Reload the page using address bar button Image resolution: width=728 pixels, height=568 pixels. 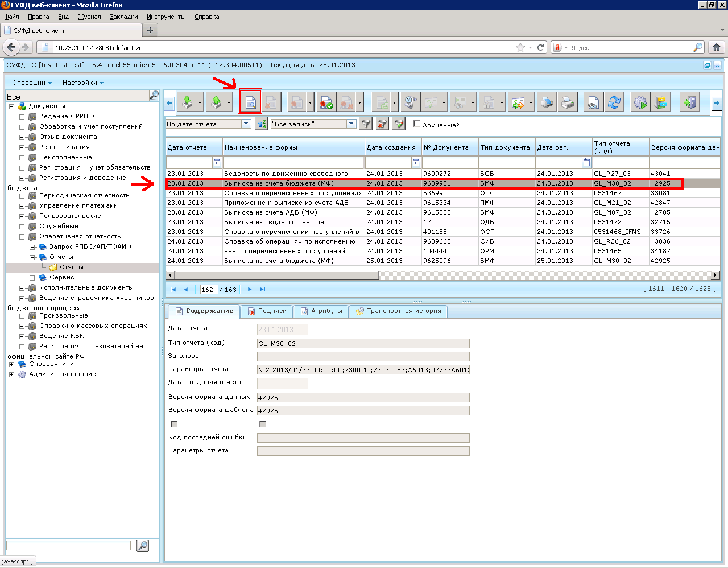click(x=541, y=47)
